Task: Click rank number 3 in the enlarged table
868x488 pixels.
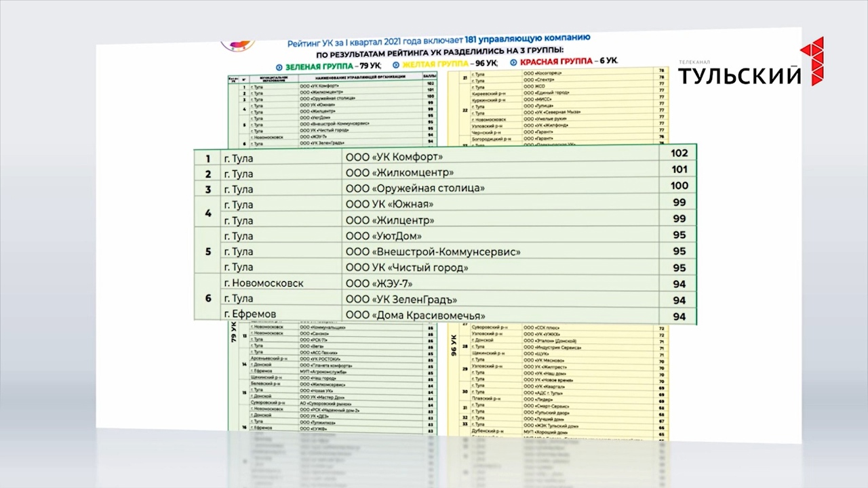Action: pos(208,190)
